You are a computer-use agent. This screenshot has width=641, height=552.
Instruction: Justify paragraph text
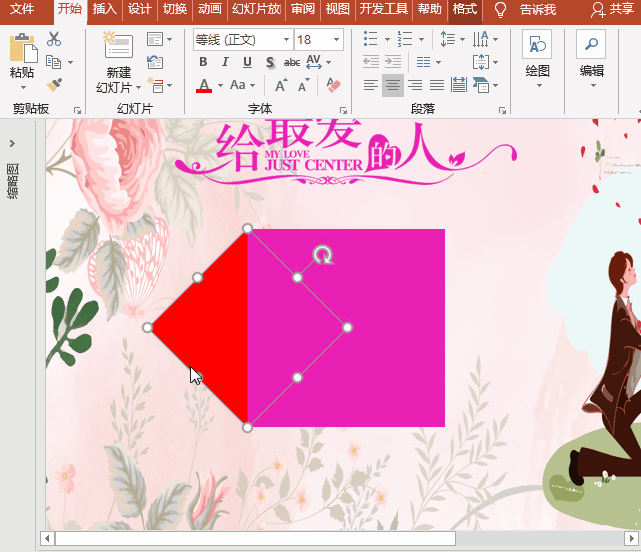[437, 85]
